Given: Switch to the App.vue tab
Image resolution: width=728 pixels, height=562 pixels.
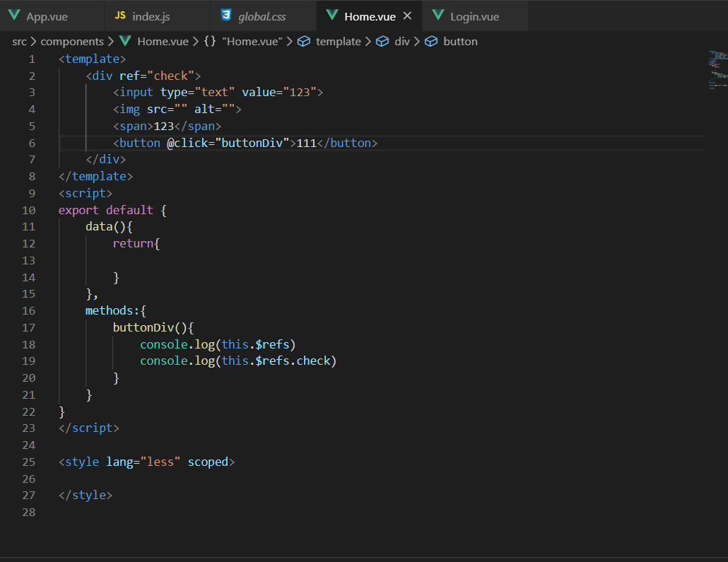Looking at the screenshot, I should click(x=52, y=16).
